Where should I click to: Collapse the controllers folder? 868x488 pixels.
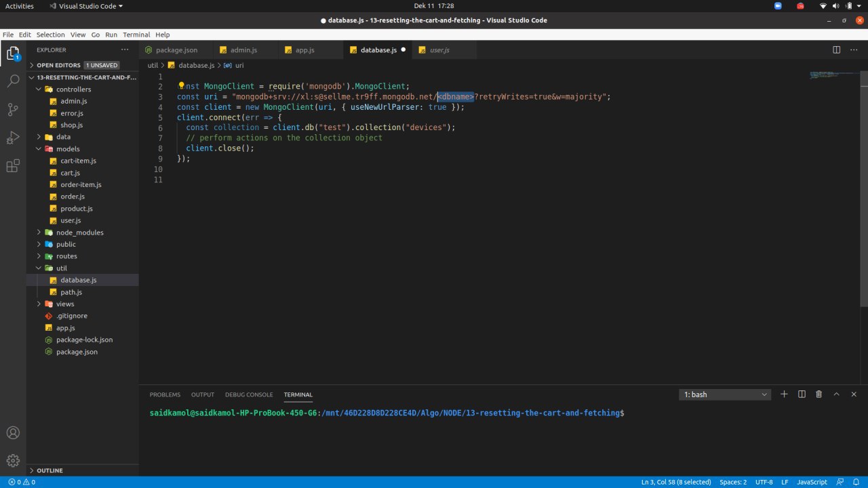(x=73, y=89)
